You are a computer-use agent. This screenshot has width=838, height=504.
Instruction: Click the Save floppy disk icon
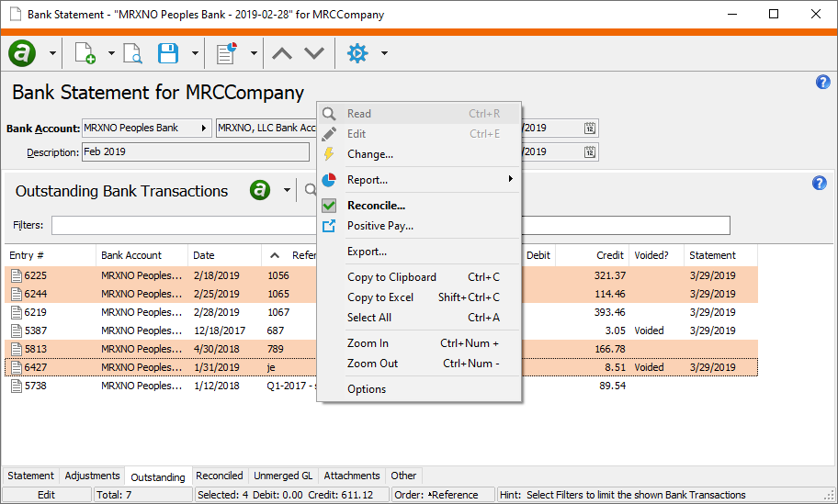point(168,53)
